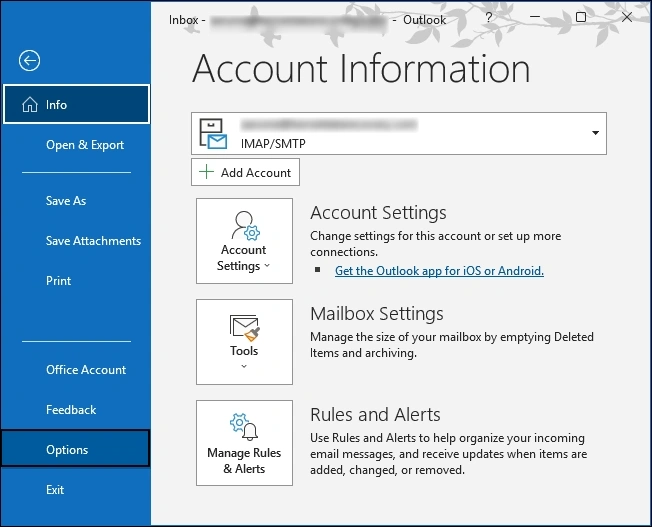Click the mailbox account icon in account selector
652x527 pixels.
point(213,134)
